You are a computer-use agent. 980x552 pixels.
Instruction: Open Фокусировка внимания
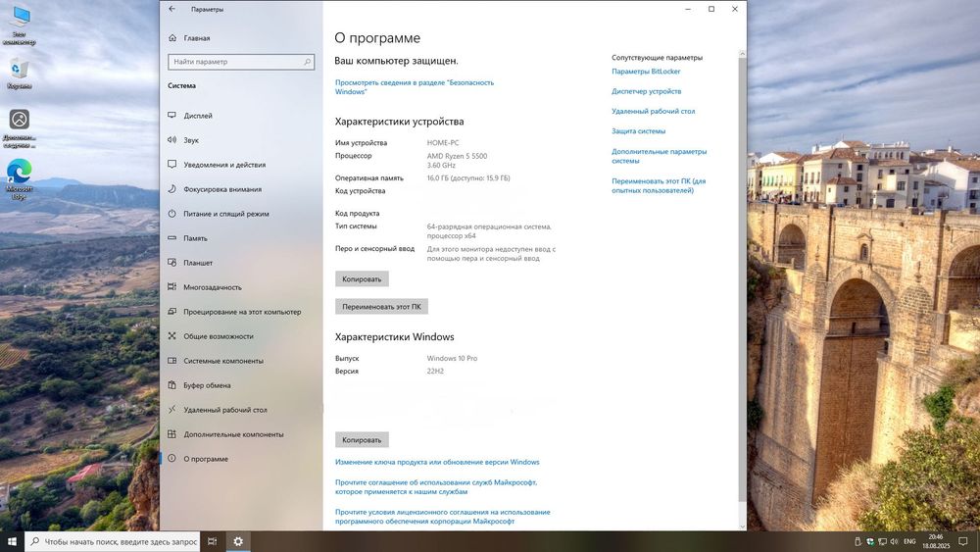tap(215, 189)
